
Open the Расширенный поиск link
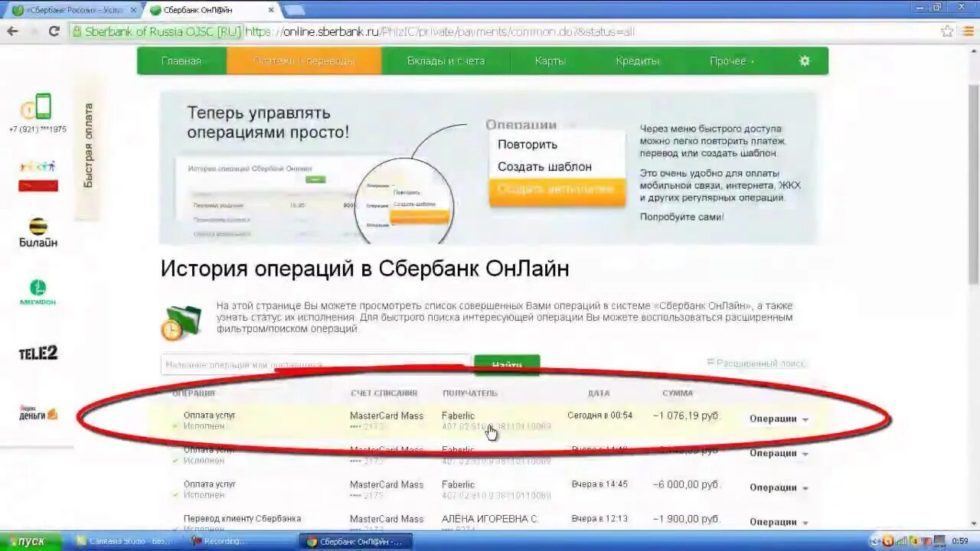pos(756,364)
